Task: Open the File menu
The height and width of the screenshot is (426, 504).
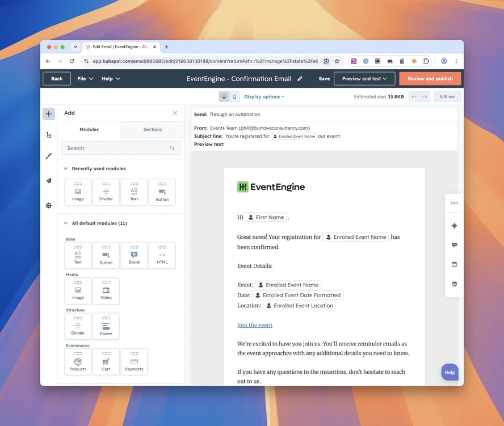Action: 85,79
